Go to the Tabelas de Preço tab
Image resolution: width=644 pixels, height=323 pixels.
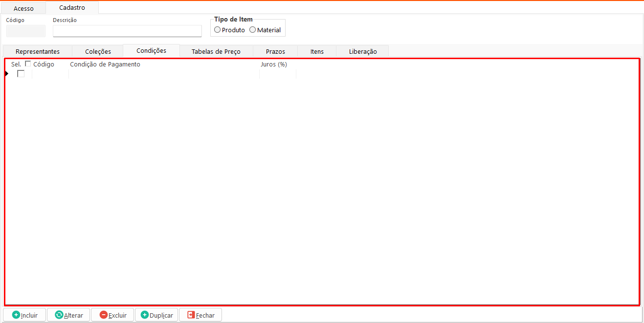pyautogui.click(x=216, y=51)
